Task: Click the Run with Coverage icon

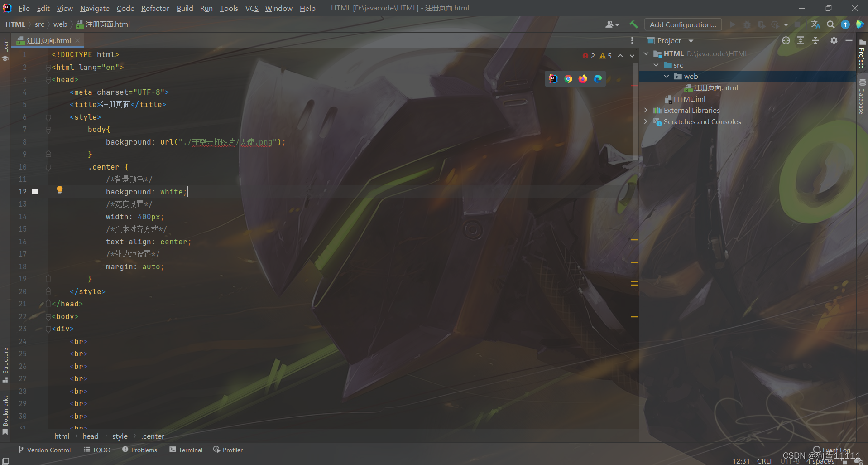Action: click(x=762, y=24)
